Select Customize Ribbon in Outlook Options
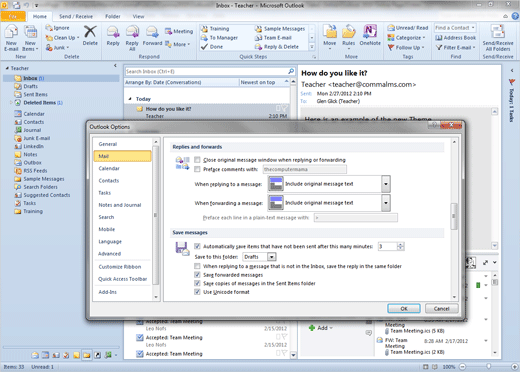This screenshot has width=520, height=372. pos(122,267)
